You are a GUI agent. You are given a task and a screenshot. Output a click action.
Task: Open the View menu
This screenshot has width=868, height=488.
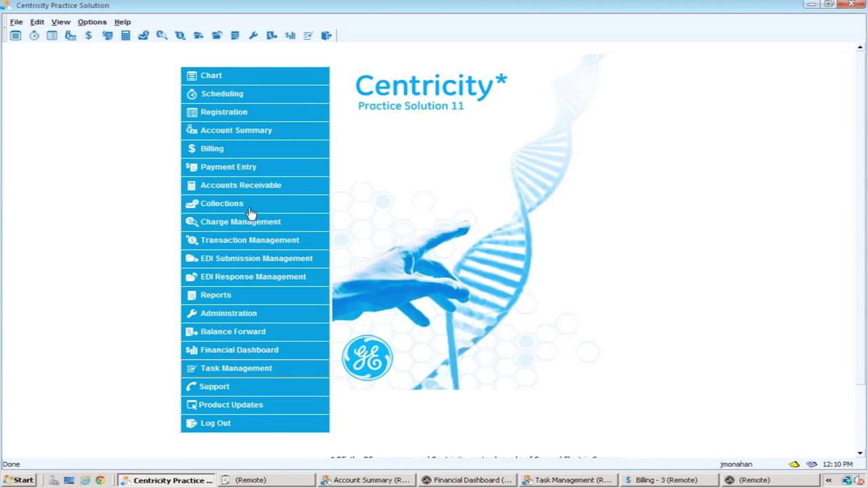click(x=61, y=22)
